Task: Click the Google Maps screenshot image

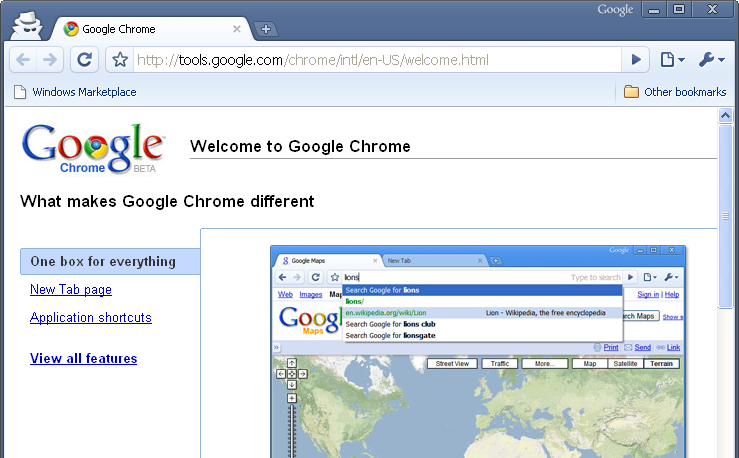Action: [478, 352]
